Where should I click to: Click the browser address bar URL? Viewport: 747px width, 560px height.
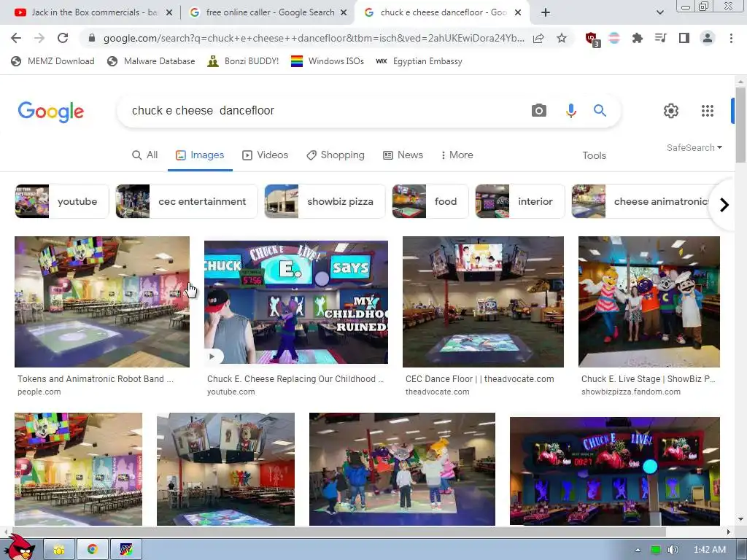(314, 38)
